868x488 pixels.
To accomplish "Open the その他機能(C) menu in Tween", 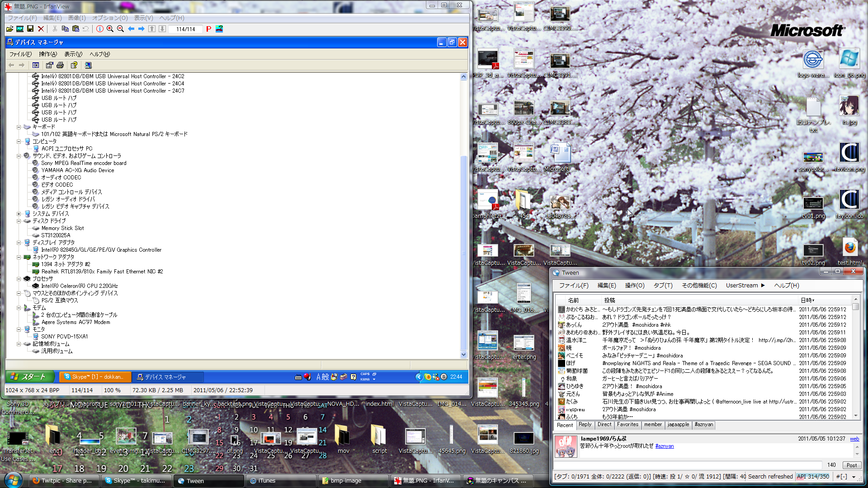I will 699,286.
